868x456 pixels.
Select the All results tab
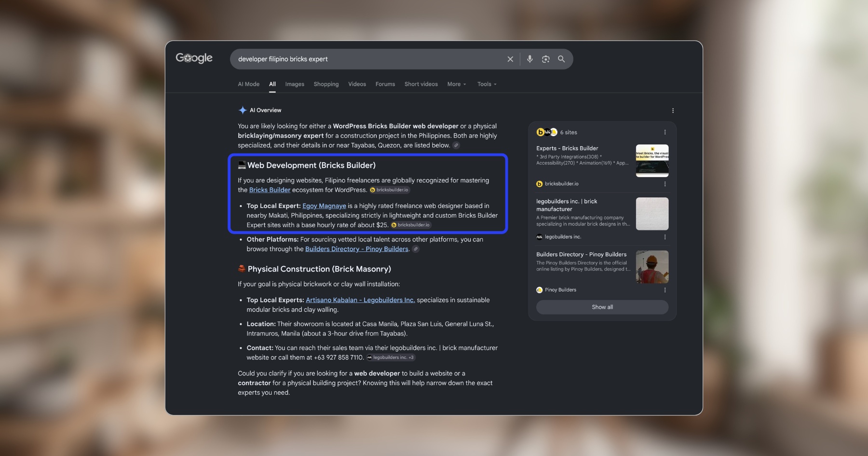[272, 84]
